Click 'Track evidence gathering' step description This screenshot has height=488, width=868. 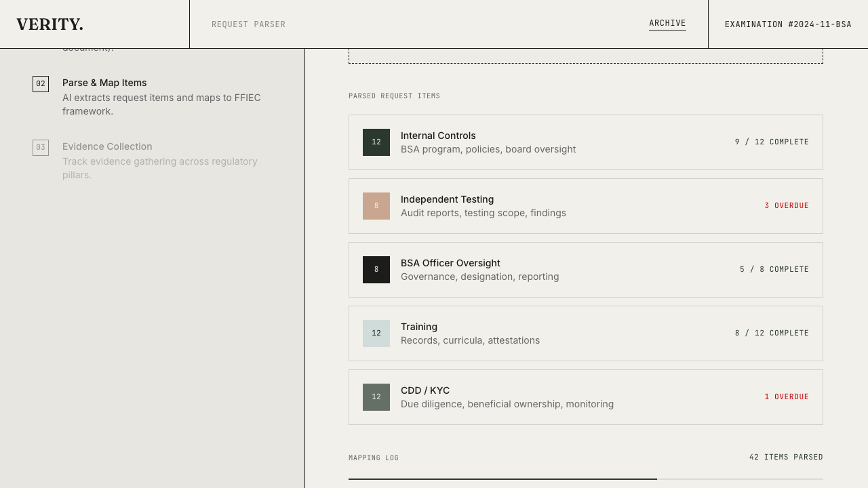pyautogui.click(x=160, y=168)
